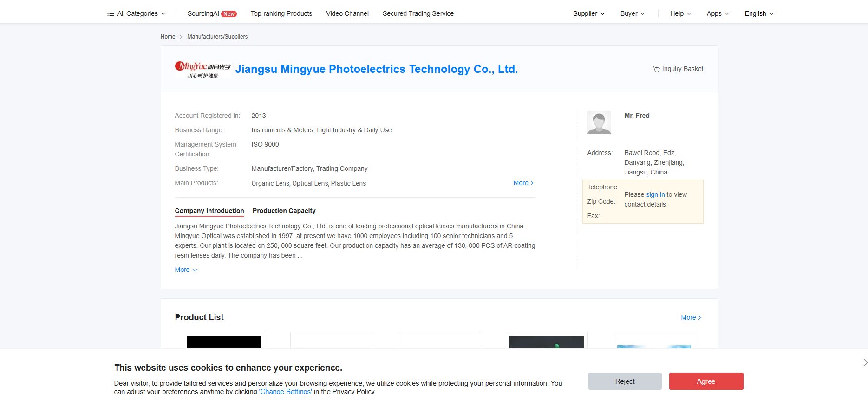
Task: Click the sign in link
Action: [x=655, y=194]
